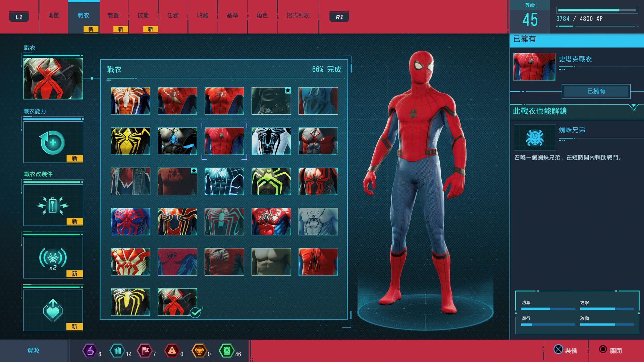Open the 地圖 tab
Image resolution: width=644 pixels, height=362 pixels.
pos(54,15)
